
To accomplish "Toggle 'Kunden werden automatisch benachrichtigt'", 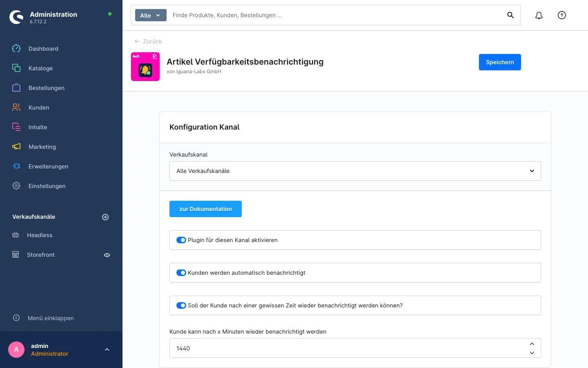I will [181, 273].
